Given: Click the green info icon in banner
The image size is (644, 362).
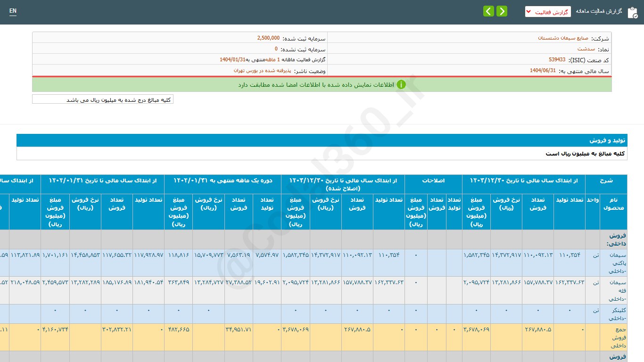Looking at the screenshot, I should point(401,84).
